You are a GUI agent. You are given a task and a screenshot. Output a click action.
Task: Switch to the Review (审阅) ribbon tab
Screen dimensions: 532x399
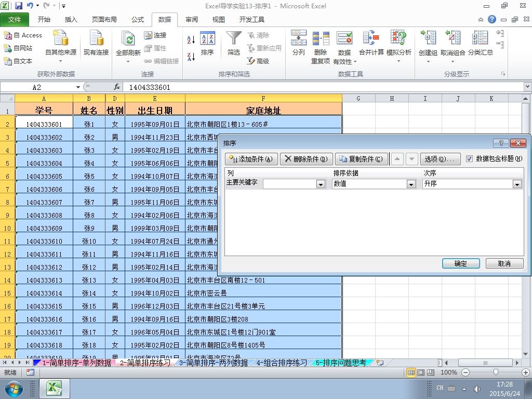pos(192,19)
